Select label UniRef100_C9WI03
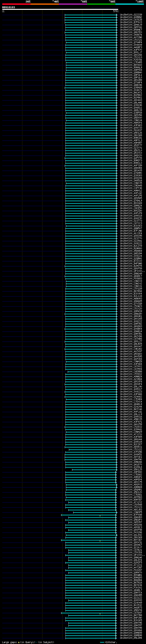Screen dimensions: 146x644 131,281
